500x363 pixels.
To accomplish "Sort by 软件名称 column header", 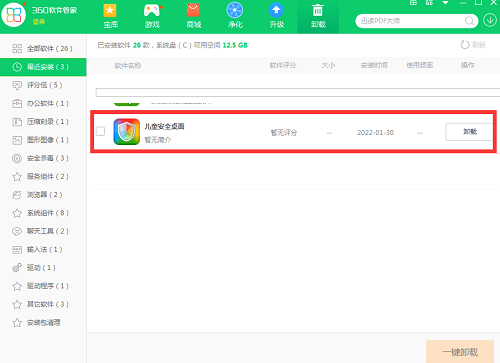I will pyautogui.click(x=128, y=66).
